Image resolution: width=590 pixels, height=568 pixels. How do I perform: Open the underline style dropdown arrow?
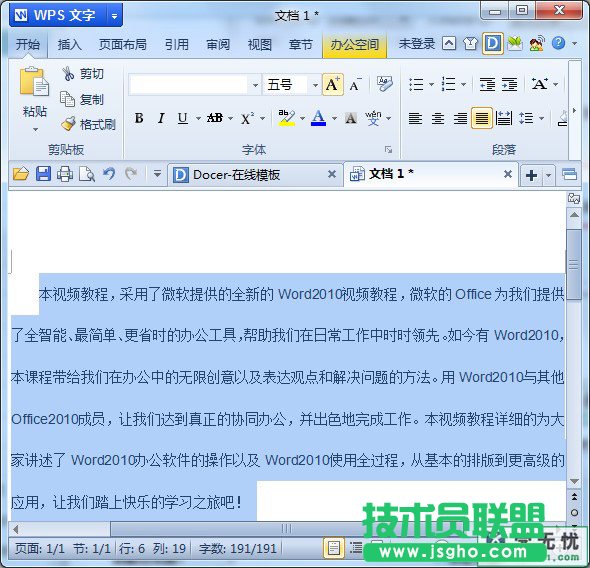point(198,119)
